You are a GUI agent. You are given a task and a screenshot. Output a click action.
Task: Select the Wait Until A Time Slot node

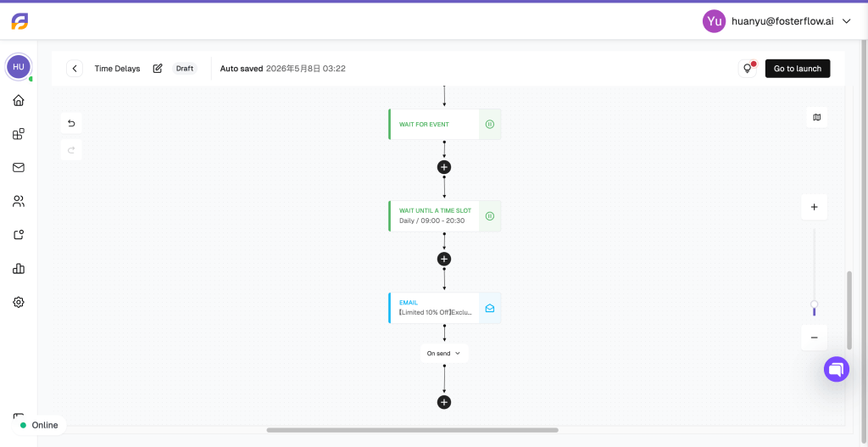(x=444, y=216)
